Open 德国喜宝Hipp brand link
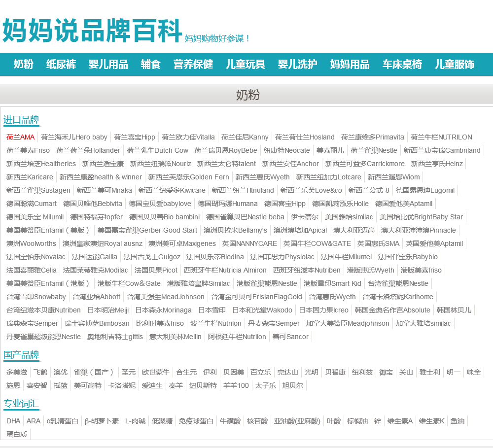Screen dimensions: 493x448 285,204
